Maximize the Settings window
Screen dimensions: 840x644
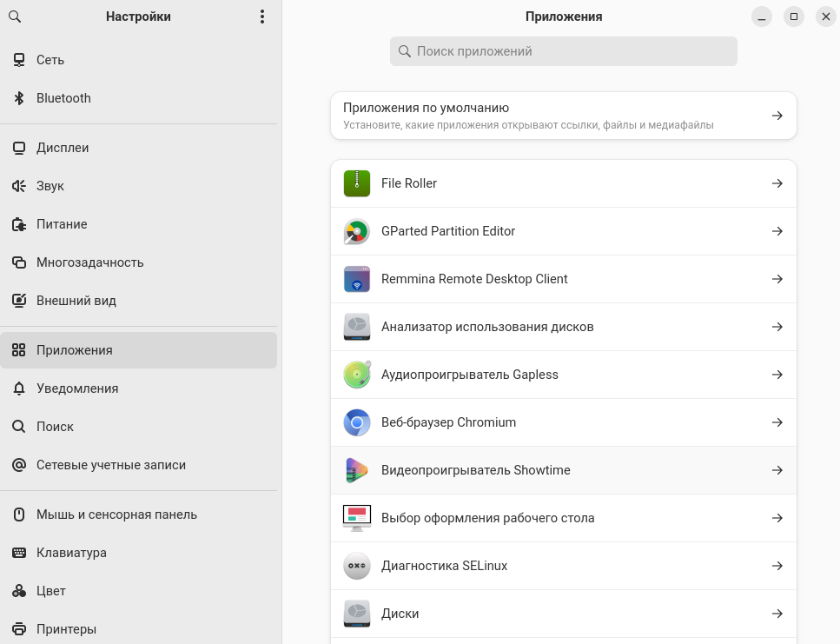tap(794, 17)
